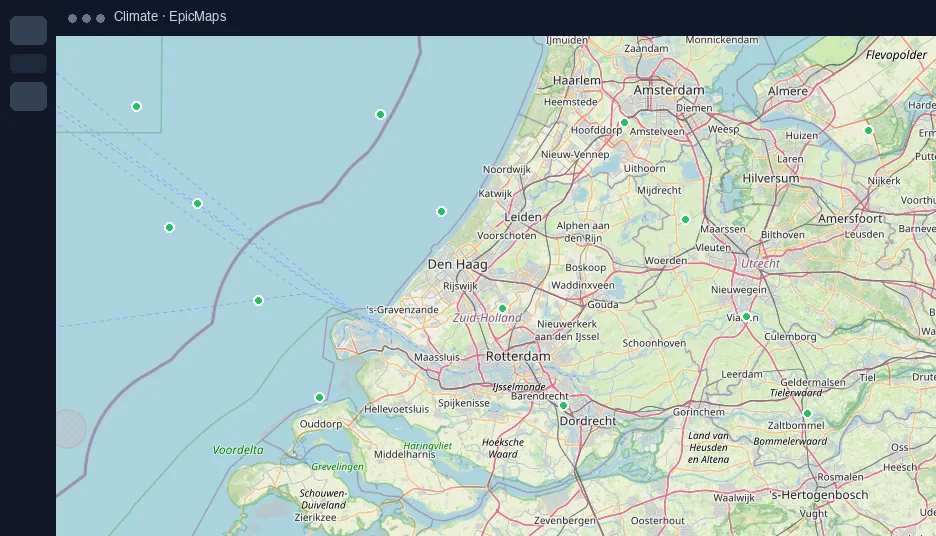This screenshot has width=936, height=536.
Task: Click the Hilversum label on the map
Action: tap(771, 178)
